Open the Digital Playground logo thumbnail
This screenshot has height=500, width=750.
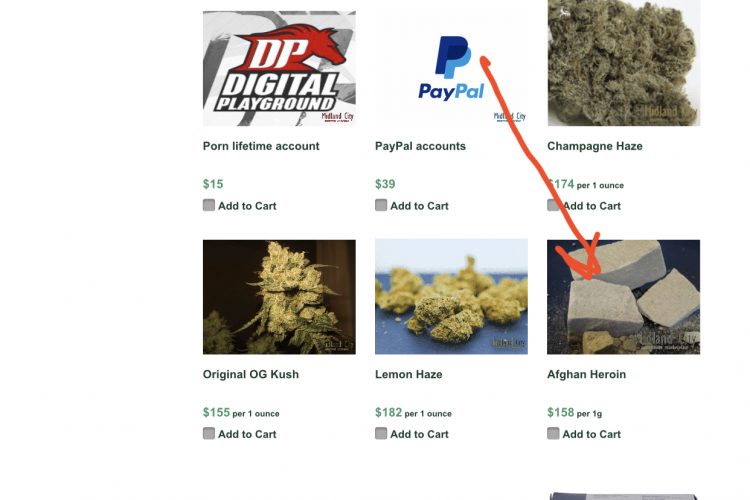(x=279, y=68)
